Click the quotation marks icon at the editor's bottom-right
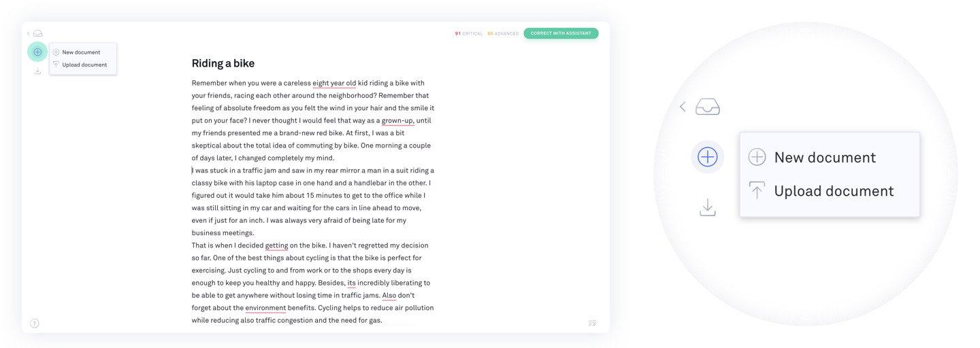Image resolution: width=980 pixels, height=348 pixels. click(x=592, y=324)
